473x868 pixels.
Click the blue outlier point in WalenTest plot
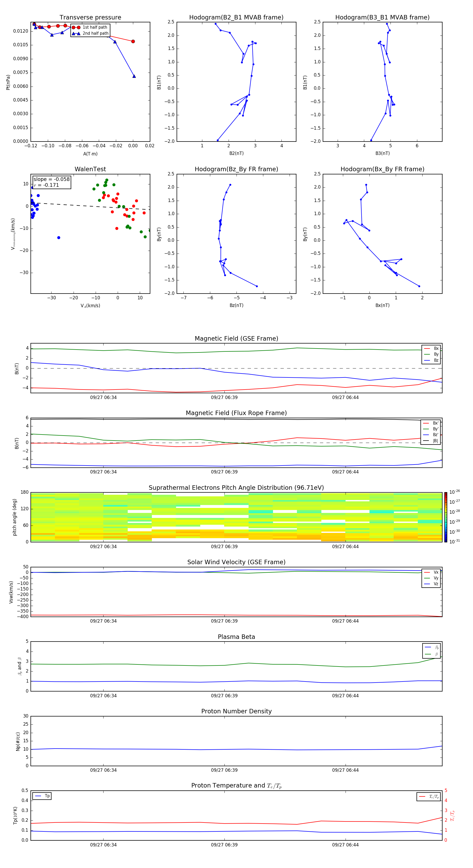(59, 238)
